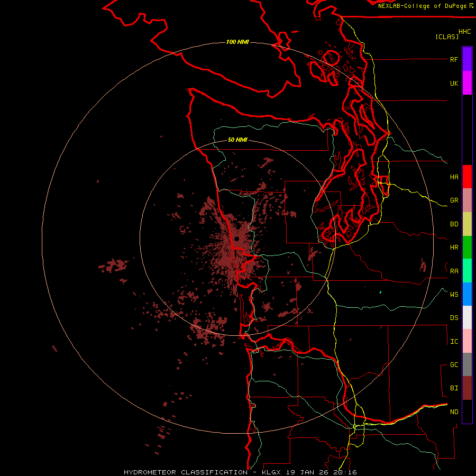Click the HHC product label
Image resolution: width=476 pixels, height=476 pixels.
click(465, 32)
